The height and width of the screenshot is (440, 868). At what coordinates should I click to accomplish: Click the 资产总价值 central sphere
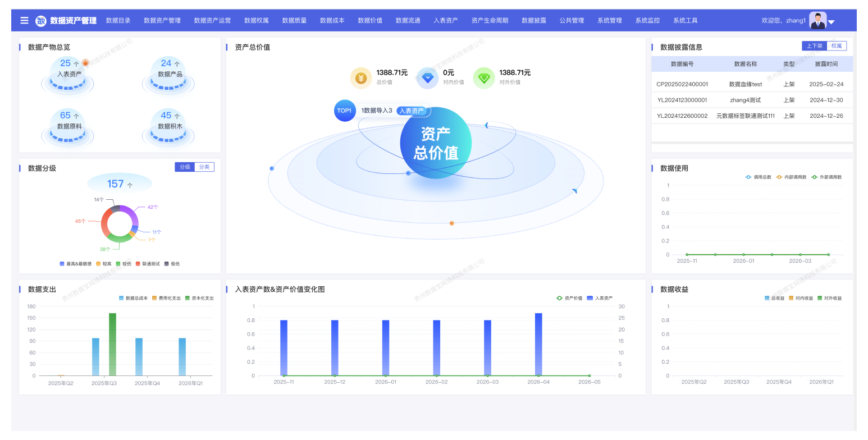point(436,143)
